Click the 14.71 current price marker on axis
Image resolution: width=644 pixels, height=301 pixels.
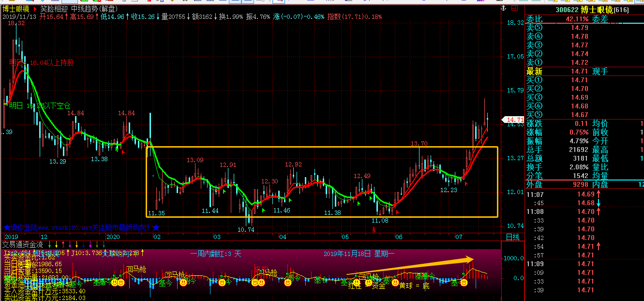(514, 119)
